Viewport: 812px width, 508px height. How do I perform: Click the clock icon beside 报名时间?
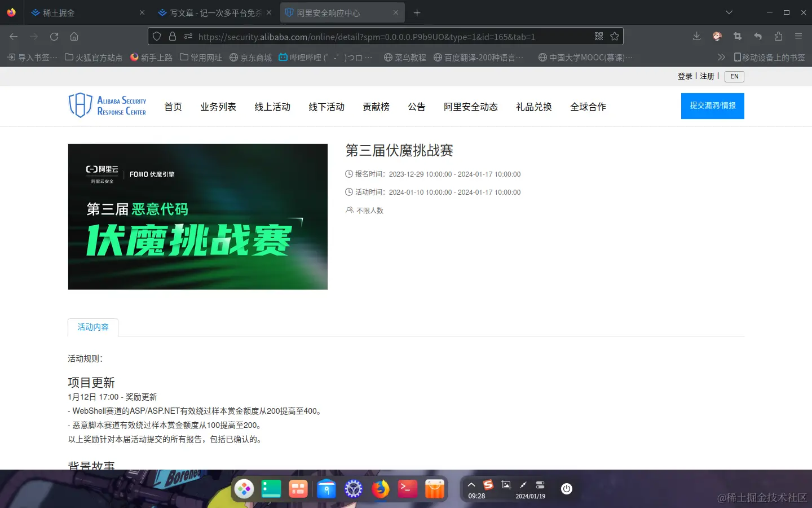(x=349, y=174)
